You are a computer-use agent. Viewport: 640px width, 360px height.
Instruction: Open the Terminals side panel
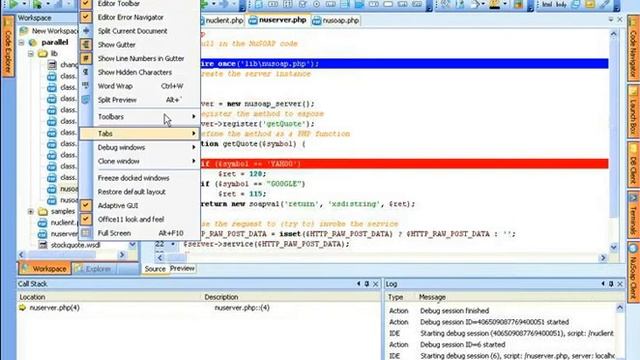tap(633, 215)
